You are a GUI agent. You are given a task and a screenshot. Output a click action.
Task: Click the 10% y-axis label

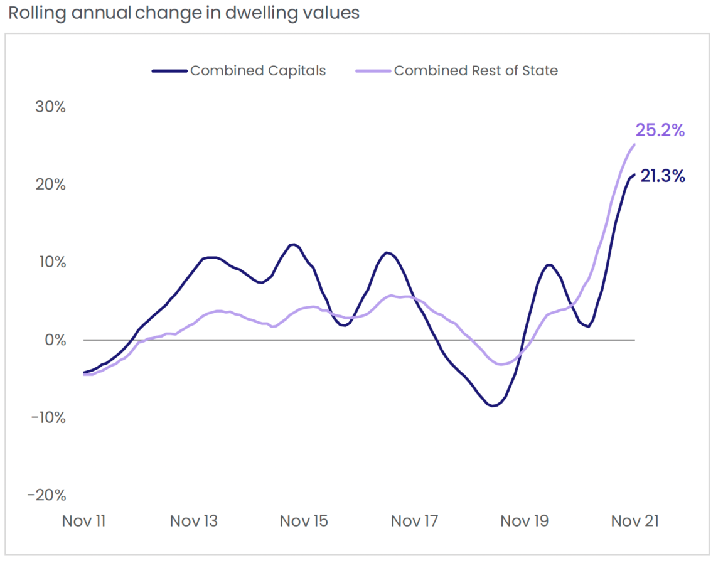tap(50, 262)
